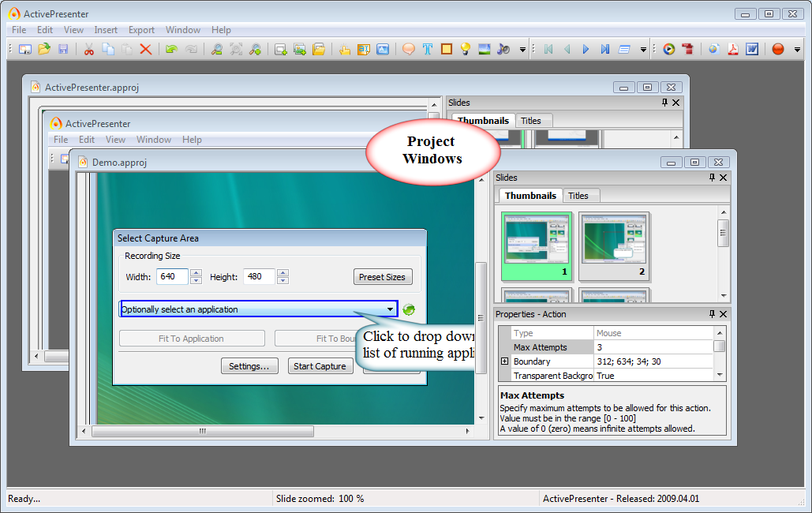Undo the last action with the green arrow
The height and width of the screenshot is (513, 812).
171,49
